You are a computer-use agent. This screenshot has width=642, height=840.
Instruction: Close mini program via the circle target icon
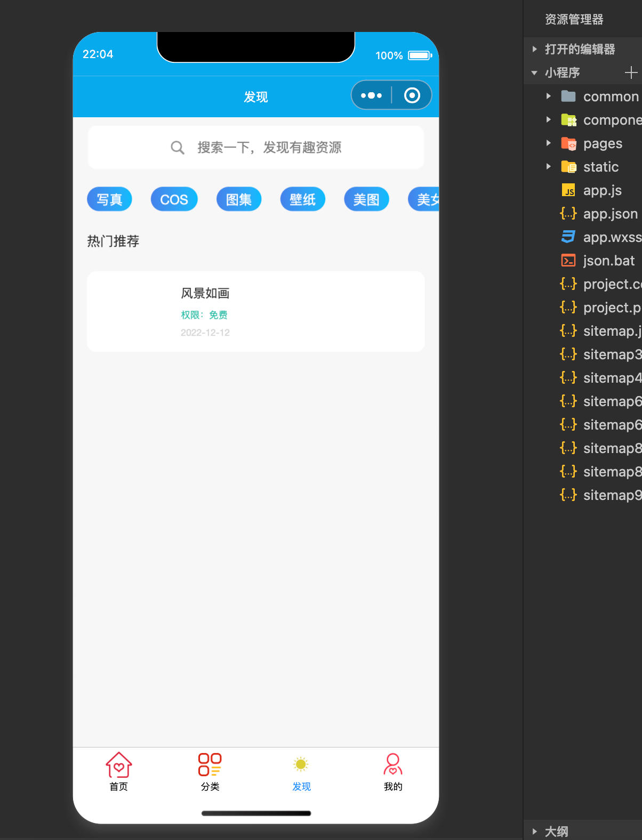click(x=412, y=95)
